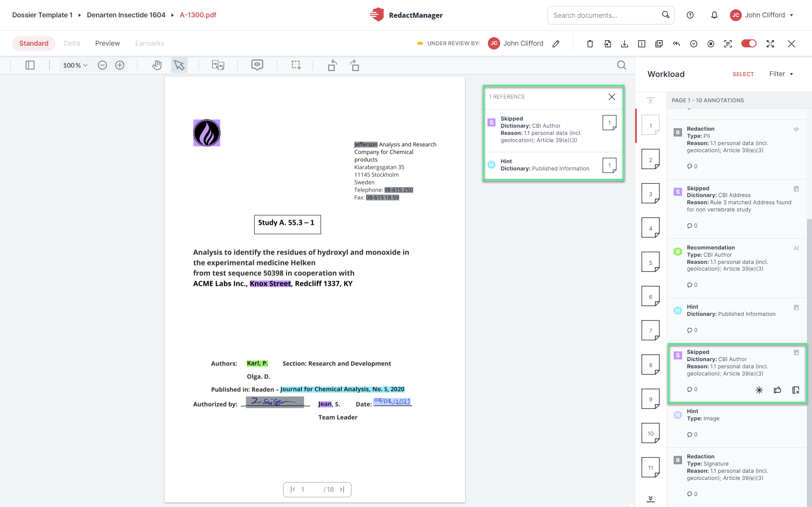Zoom in with the plus icon

click(120, 65)
